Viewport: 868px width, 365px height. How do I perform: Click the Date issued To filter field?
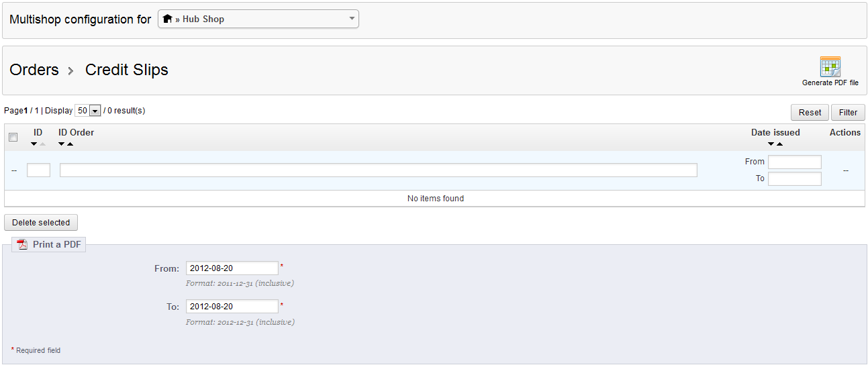794,178
